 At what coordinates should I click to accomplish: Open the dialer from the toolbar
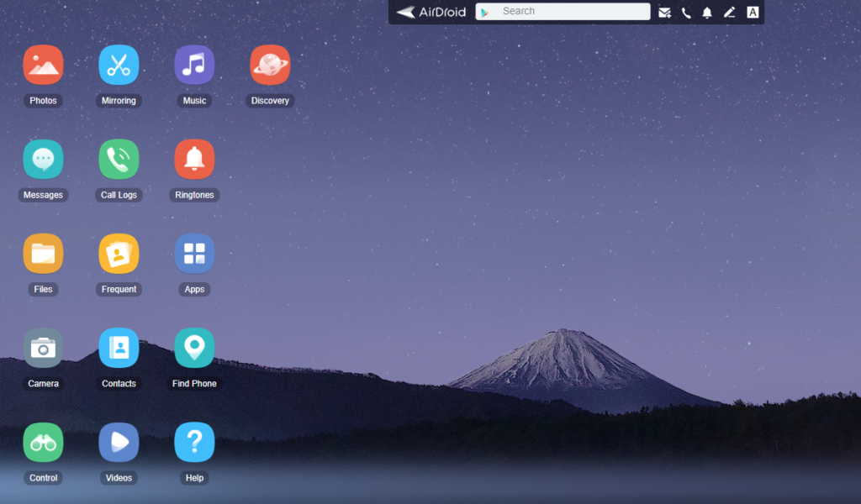pyautogui.click(x=686, y=12)
